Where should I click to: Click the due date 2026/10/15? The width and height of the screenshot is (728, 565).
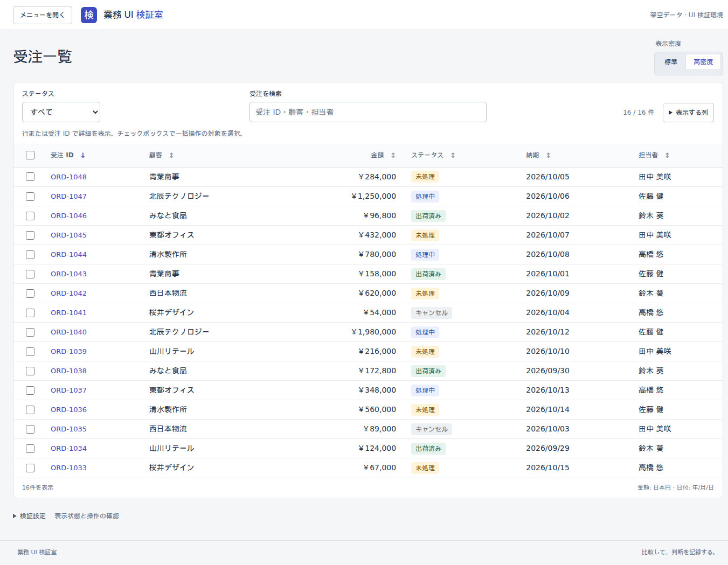[x=547, y=468]
